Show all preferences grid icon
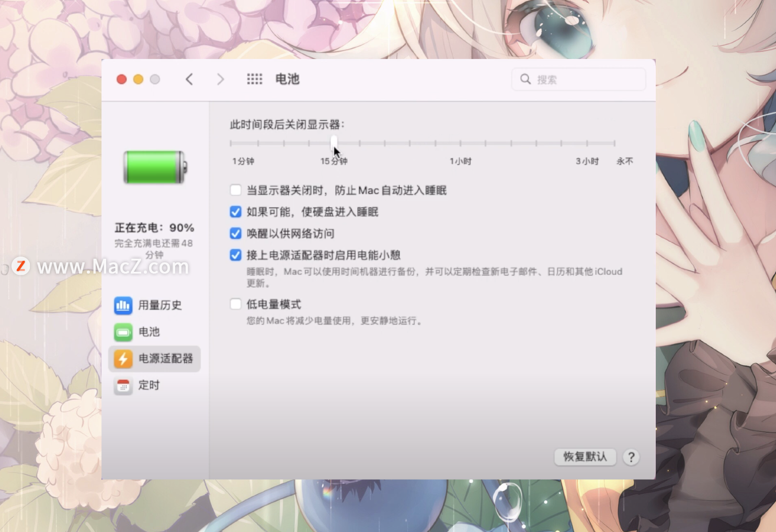 coord(255,79)
